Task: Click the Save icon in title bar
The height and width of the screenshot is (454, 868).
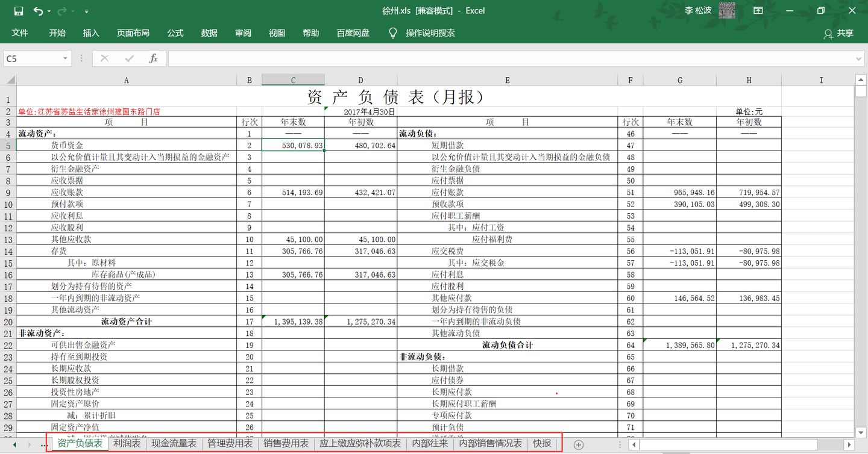Action: [18, 11]
